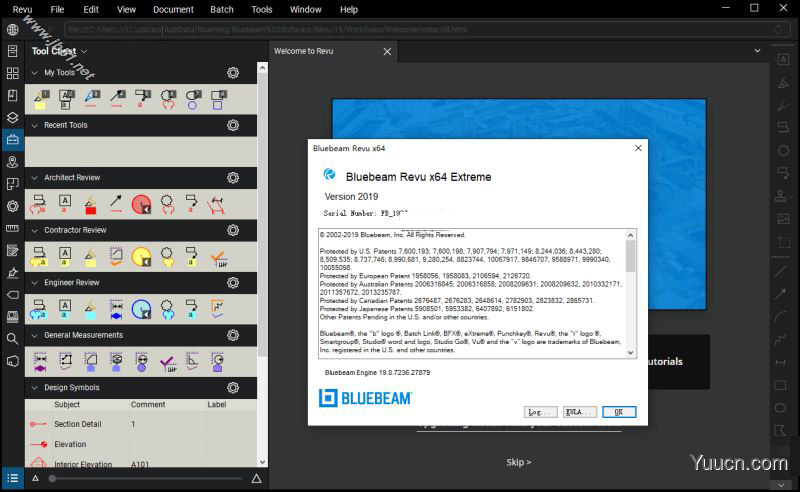800x492 pixels.
Task: Open the Bookmarks panel icon
Action: coord(13,95)
